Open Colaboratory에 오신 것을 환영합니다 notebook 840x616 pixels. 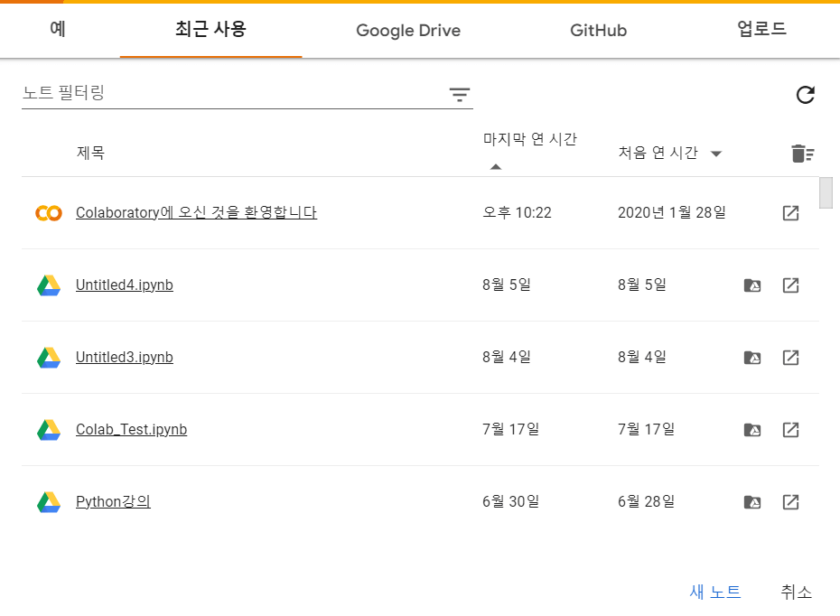pyautogui.click(x=196, y=212)
